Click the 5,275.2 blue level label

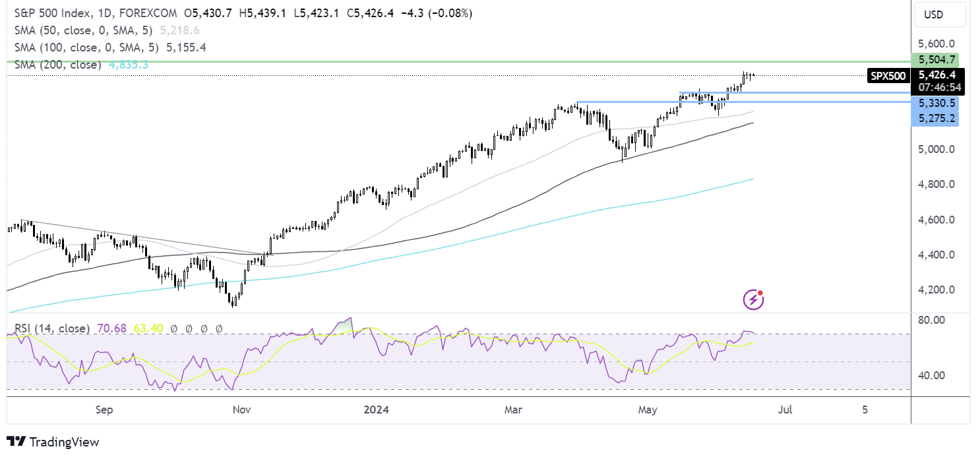935,119
